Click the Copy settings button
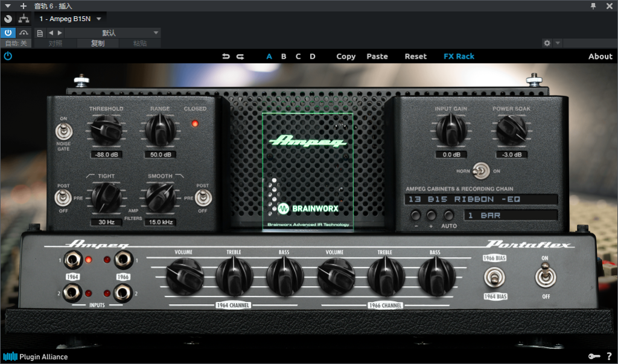This screenshot has width=618, height=364. click(346, 56)
